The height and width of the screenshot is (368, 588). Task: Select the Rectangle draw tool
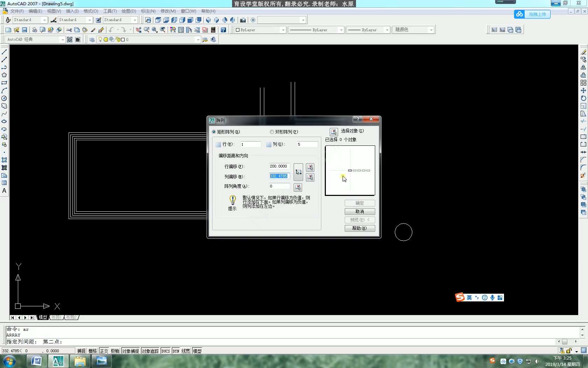4,83
